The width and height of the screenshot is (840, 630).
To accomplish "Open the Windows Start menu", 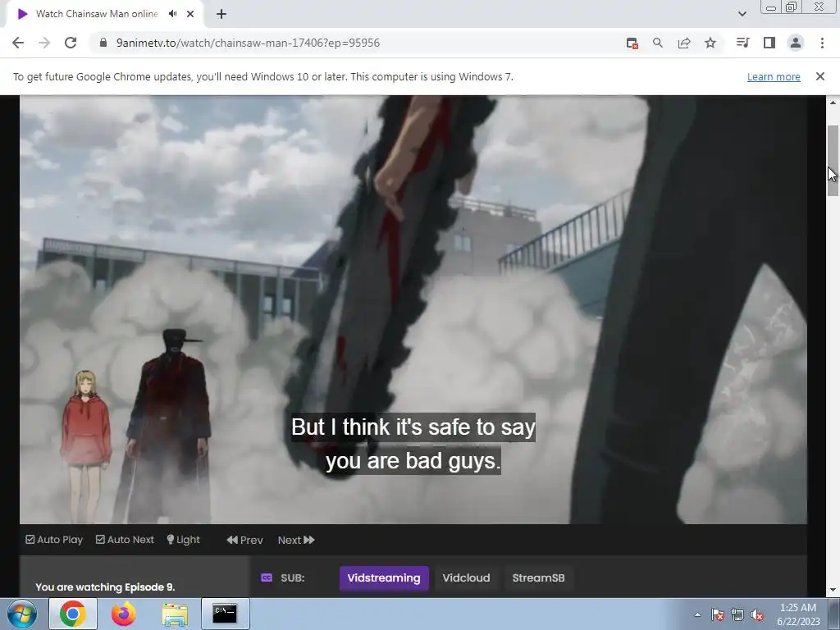I will [22, 614].
